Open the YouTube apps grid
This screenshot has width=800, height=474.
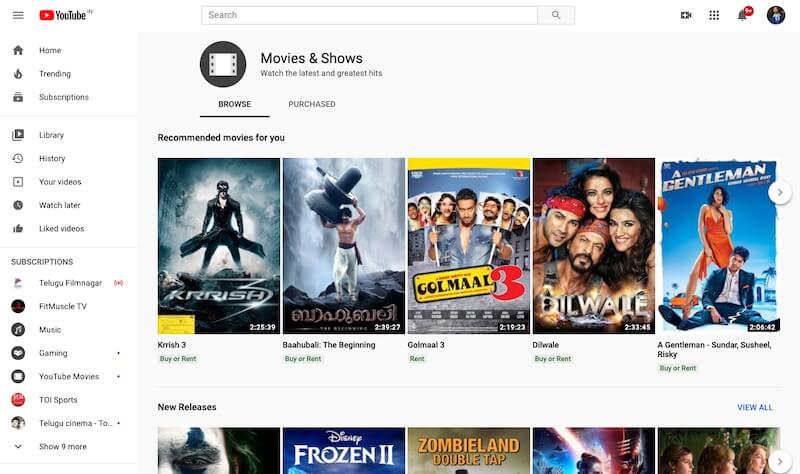(x=714, y=15)
